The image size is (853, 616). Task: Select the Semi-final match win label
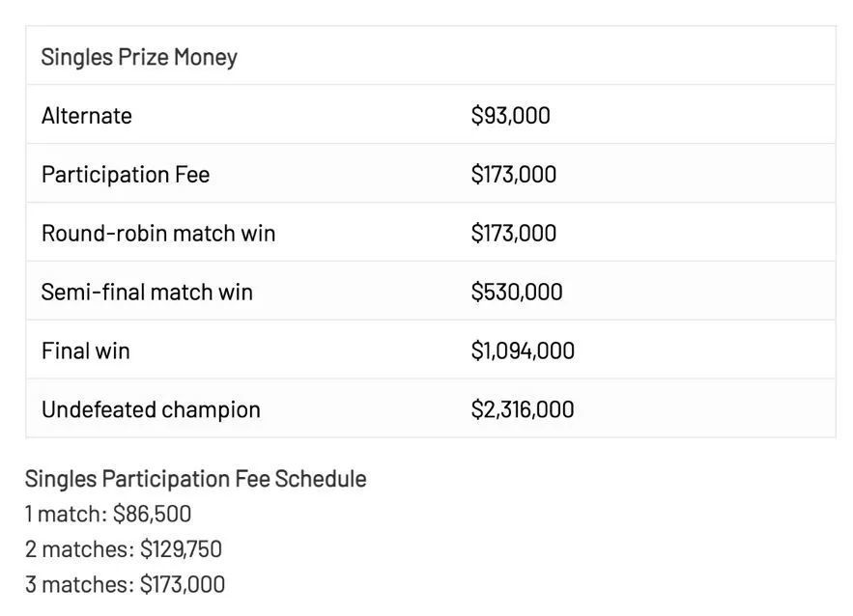pos(147,293)
